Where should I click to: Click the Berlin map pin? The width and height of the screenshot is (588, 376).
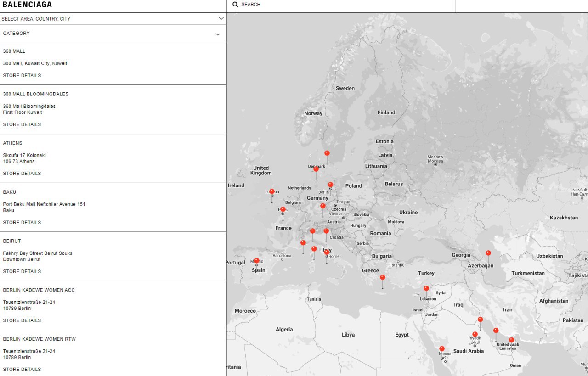(x=330, y=185)
